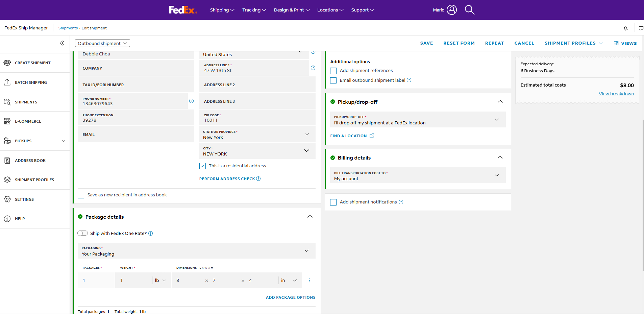Open the Design & Print menu
The width and height of the screenshot is (644, 314).
pos(292,10)
